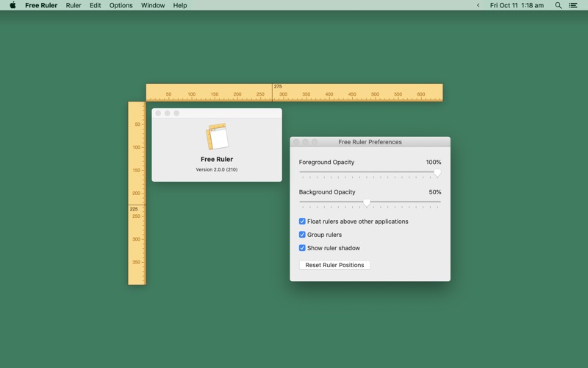Viewport: 588px width, 368px height.
Task: Open the Options menu
Action: tap(121, 5)
